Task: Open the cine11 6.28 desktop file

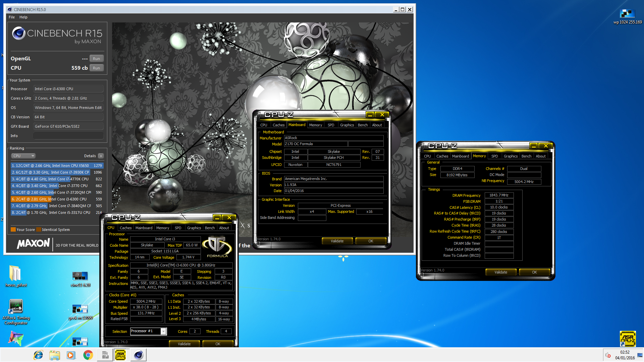Action: [80, 279]
